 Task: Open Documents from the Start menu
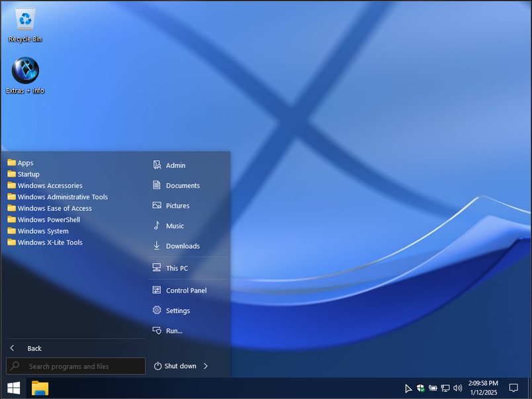(176, 185)
